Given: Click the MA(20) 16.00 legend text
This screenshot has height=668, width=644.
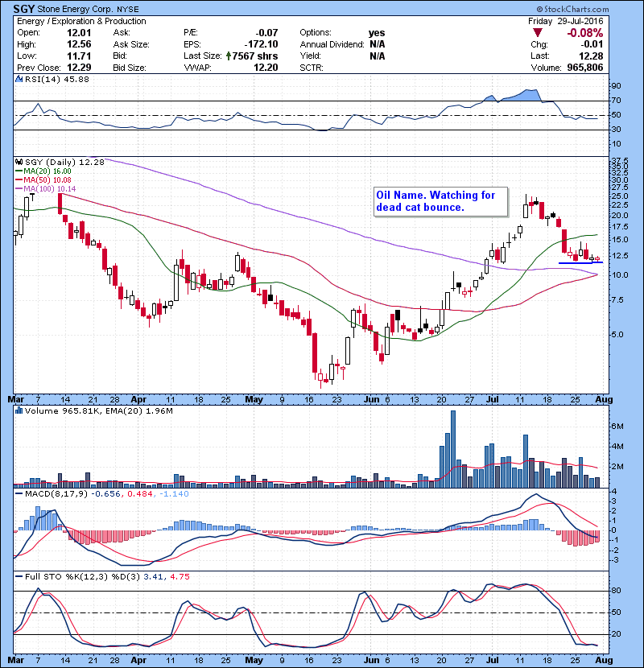Looking at the screenshot, I should pyautogui.click(x=47, y=171).
